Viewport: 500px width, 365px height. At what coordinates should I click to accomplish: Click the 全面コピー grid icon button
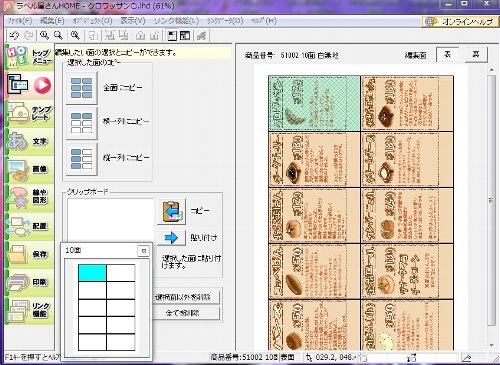[82, 88]
